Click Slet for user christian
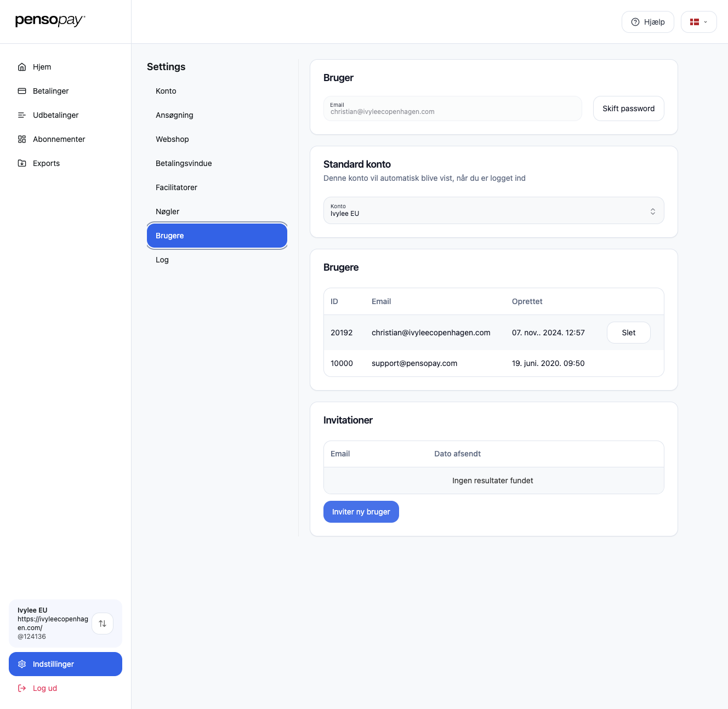The image size is (728, 709). pyautogui.click(x=629, y=333)
